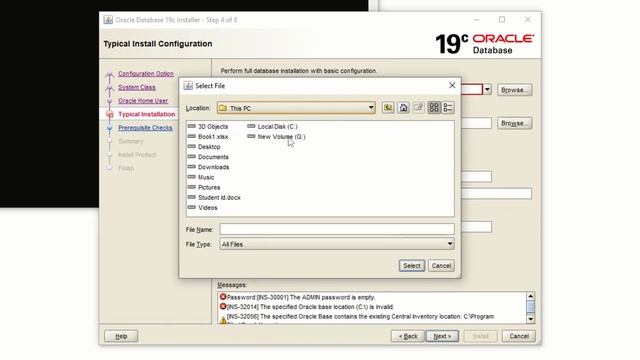
Task: Click the drive icon beside Local Disk (C:)
Action: pos(251,126)
